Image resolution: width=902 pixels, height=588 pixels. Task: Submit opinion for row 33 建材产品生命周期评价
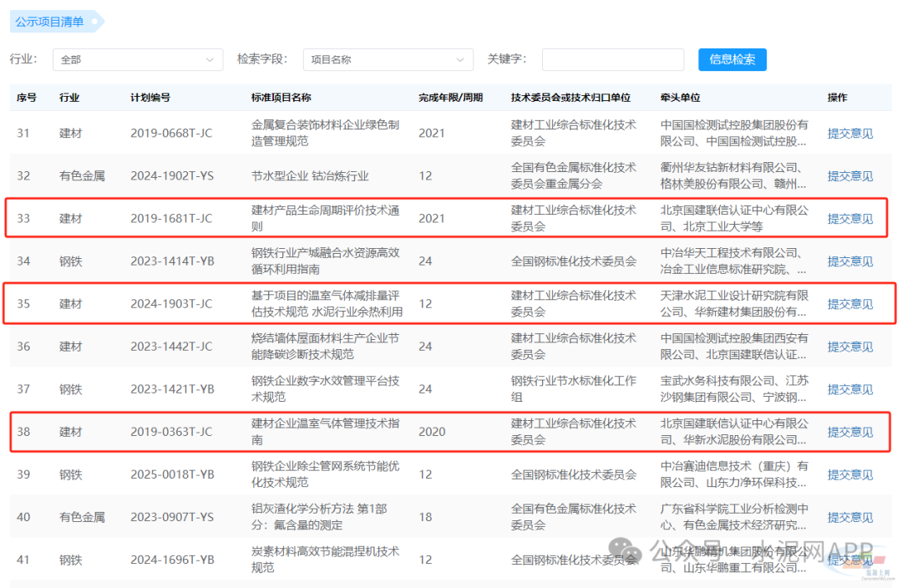[x=849, y=219]
